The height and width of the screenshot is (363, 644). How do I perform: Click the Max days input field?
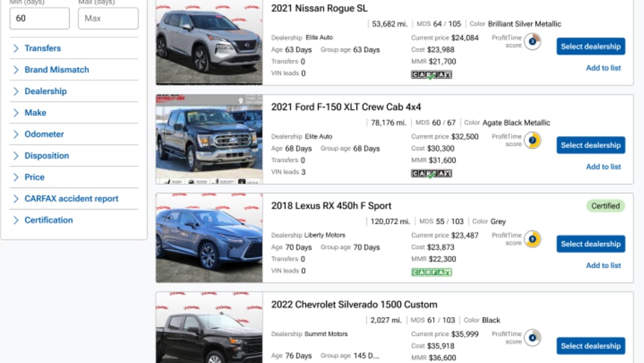108,18
